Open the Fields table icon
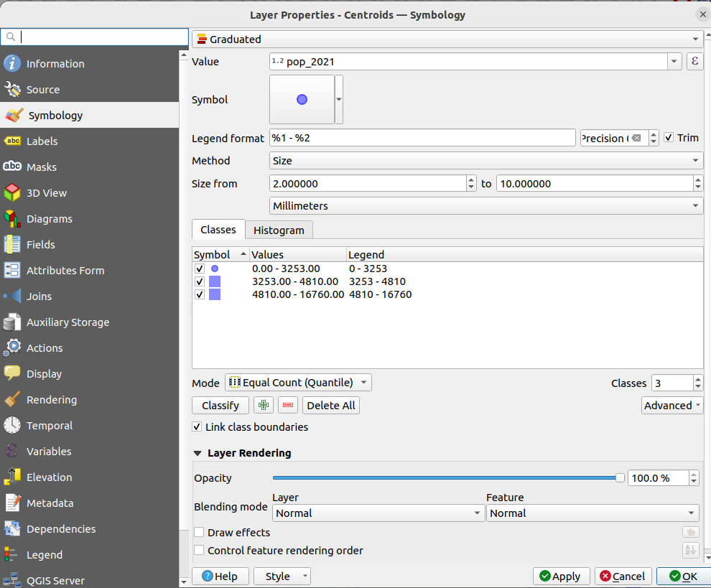The width and height of the screenshot is (711, 588). (x=12, y=244)
